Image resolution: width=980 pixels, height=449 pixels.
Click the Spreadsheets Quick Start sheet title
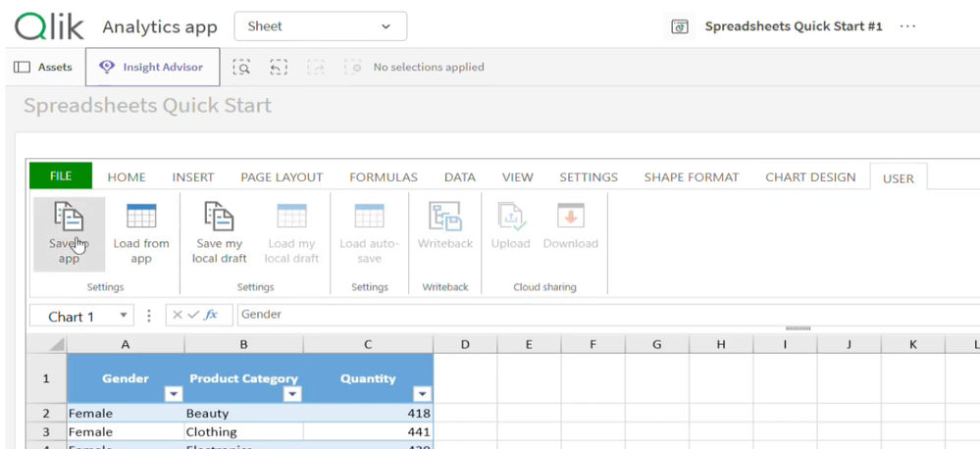click(x=147, y=105)
